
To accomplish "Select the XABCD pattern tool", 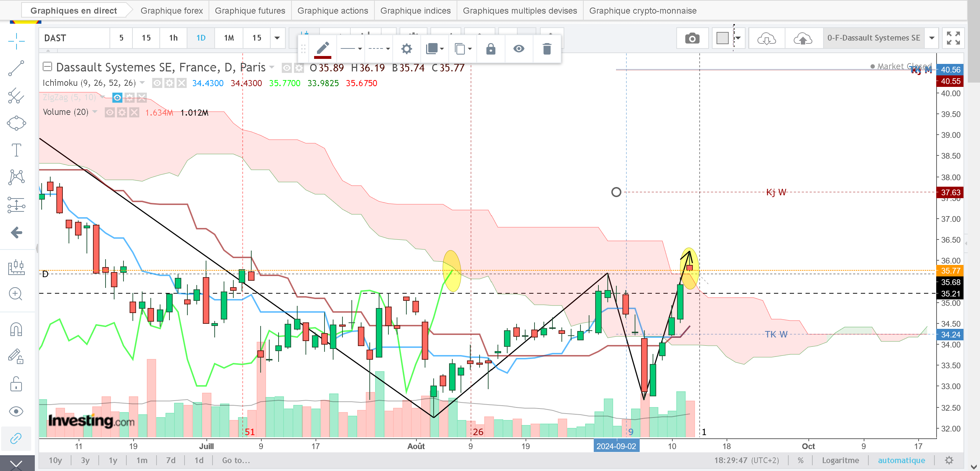I will [16, 177].
